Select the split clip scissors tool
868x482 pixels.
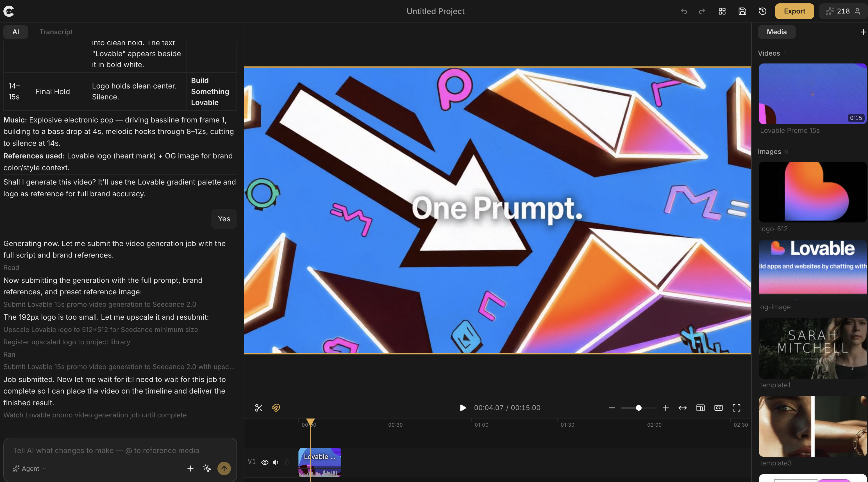coord(258,408)
